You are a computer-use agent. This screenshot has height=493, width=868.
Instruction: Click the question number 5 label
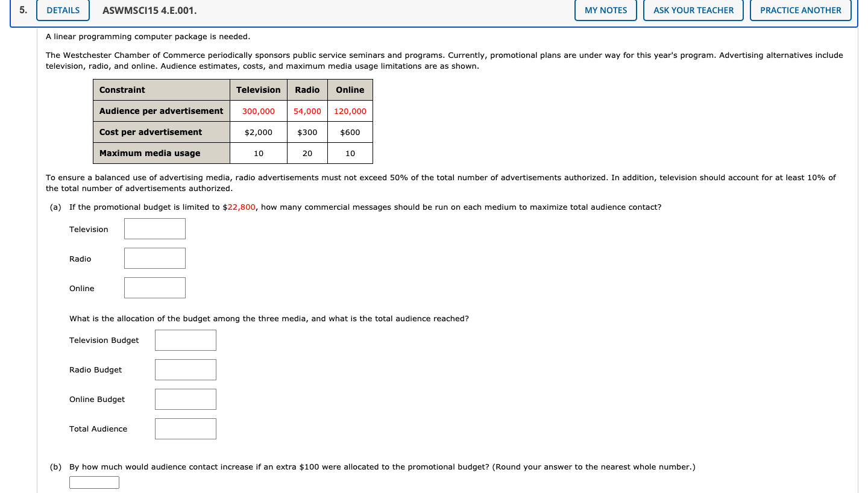pyautogui.click(x=22, y=10)
